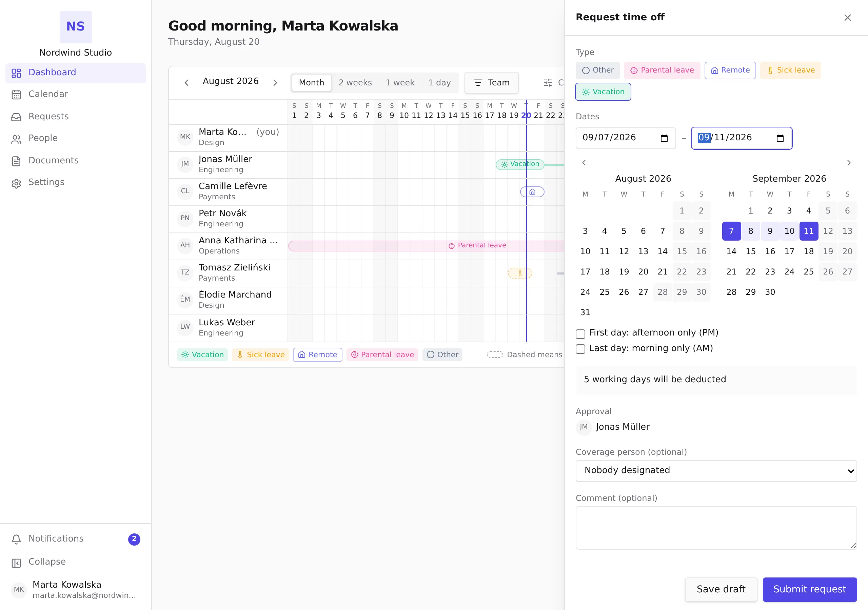Image resolution: width=868 pixels, height=610 pixels.
Task: Click Tomasz Zieliński's dashed sick leave icon
Action: click(520, 273)
